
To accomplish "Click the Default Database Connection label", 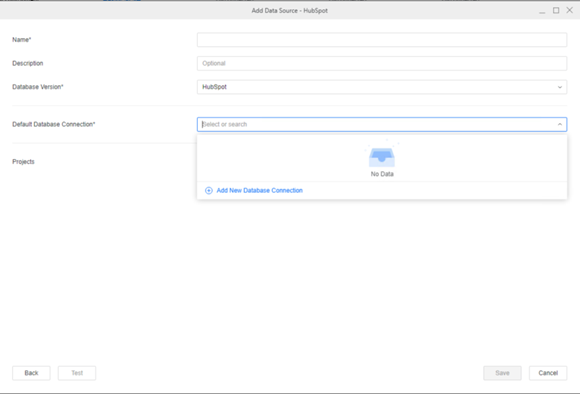I will click(x=54, y=124).
